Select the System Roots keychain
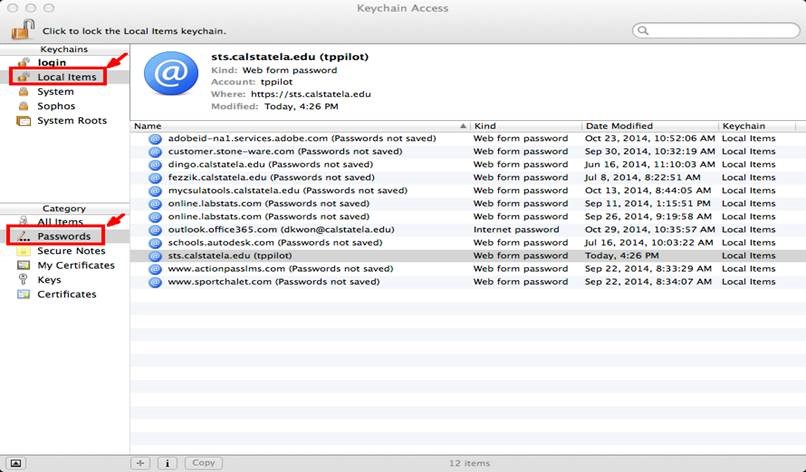This screenshot has height=472, width=806. [72, 120]
